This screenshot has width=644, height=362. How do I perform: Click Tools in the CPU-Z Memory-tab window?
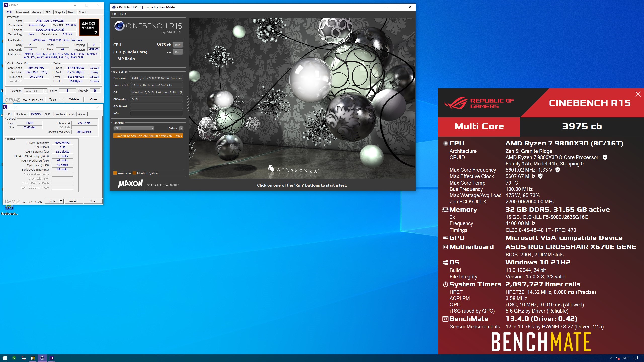(52, 201)
